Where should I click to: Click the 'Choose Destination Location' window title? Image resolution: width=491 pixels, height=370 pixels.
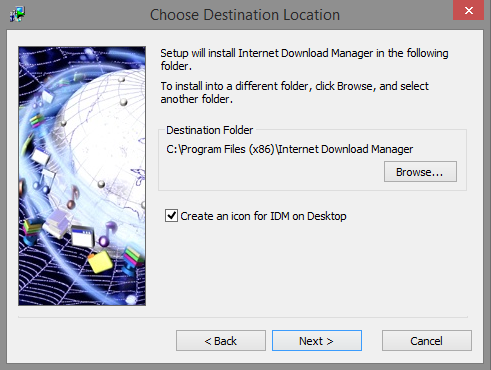tap(245, 15)
